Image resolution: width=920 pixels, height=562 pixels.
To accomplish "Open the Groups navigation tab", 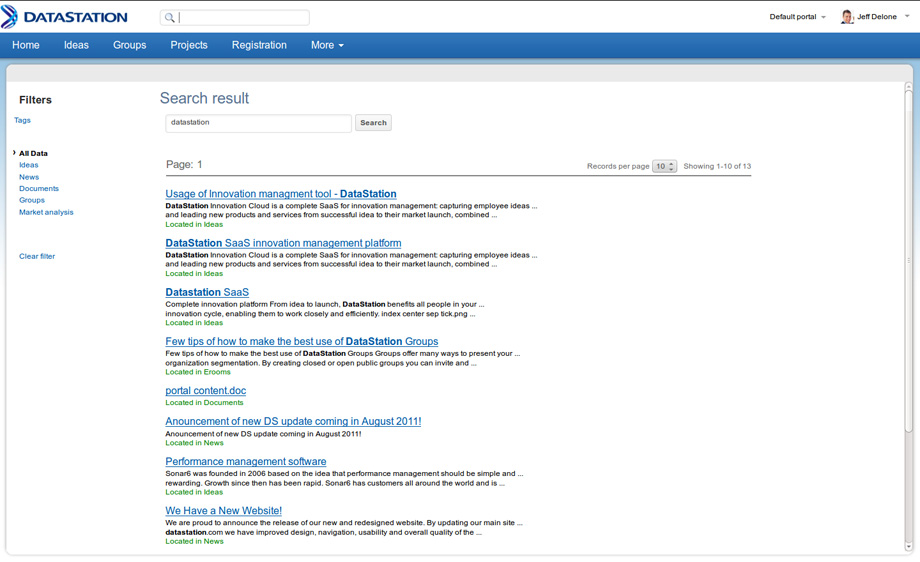I will [130, 45].
